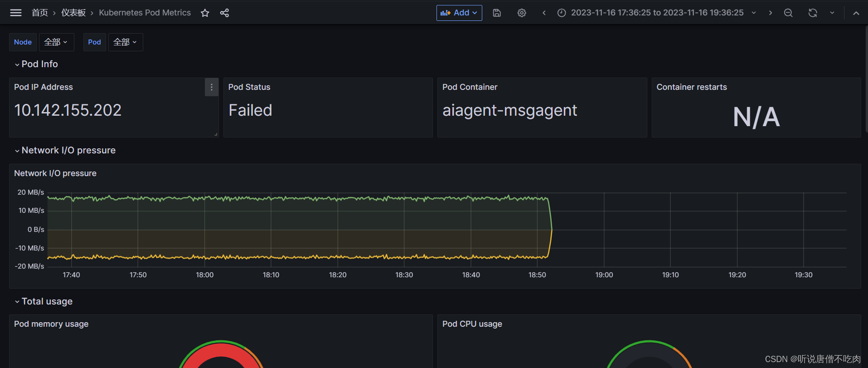Open the time range picker
Viewport: 868px width, 368px height.
click(656, 13)
